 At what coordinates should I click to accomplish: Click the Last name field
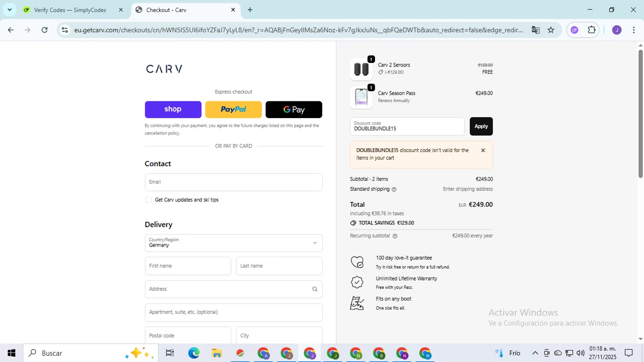[279, 266]
